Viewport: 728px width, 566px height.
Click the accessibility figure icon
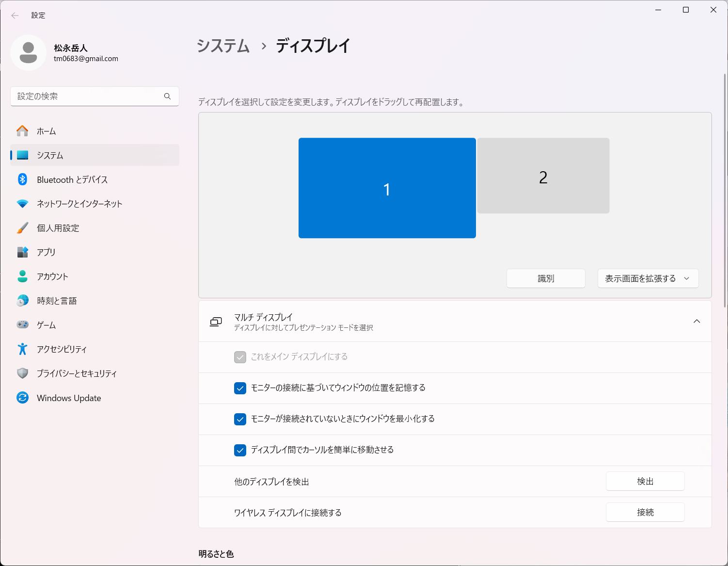coord(22,349)
